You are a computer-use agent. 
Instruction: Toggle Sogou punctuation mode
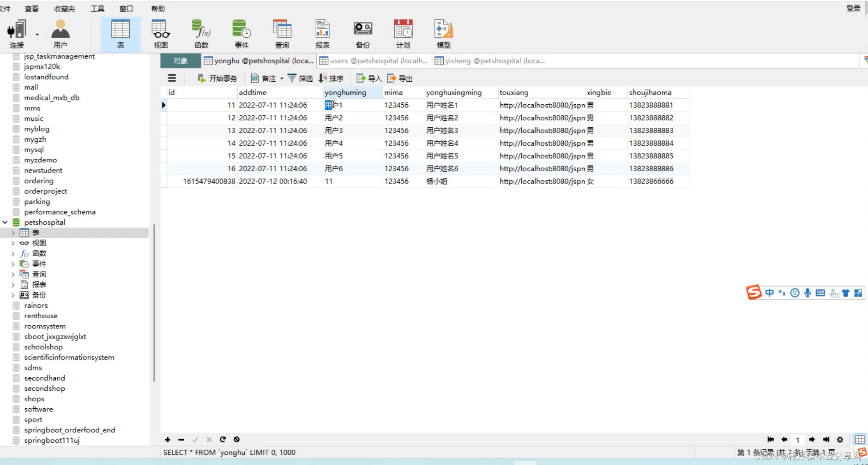(x=782, y=293)
